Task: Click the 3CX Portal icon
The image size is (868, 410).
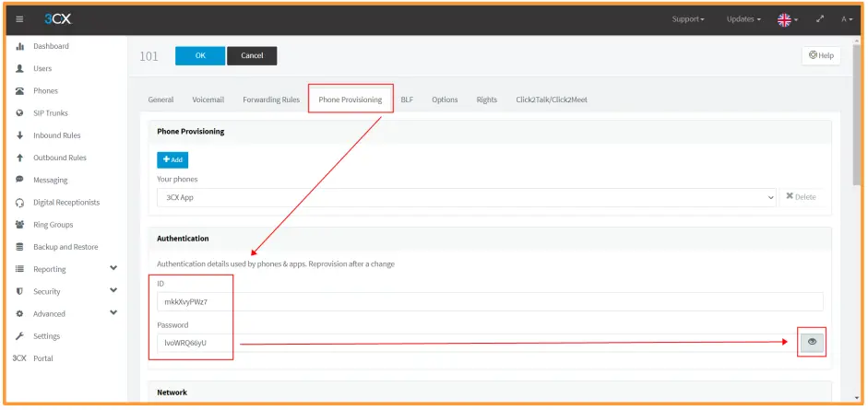Action: coord(19,358)
